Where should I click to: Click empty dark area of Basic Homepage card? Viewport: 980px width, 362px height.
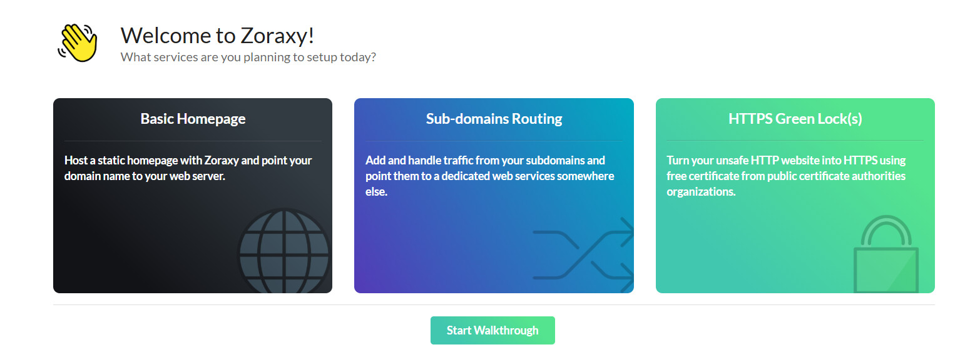[138, 244]
